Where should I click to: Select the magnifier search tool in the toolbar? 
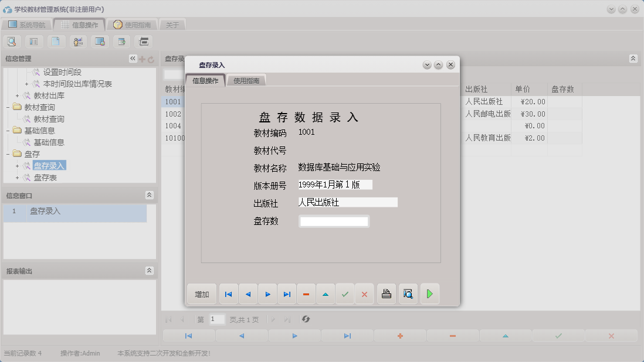coord(12,41)
